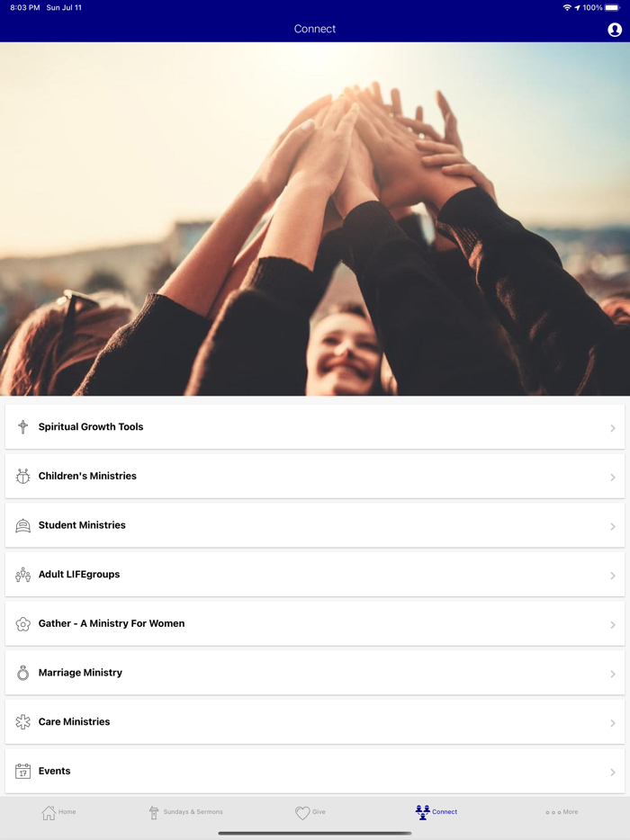Tap the flower icon for Gather ministry
The height and width of the screenshot is (840, 630).
(22, 624)
